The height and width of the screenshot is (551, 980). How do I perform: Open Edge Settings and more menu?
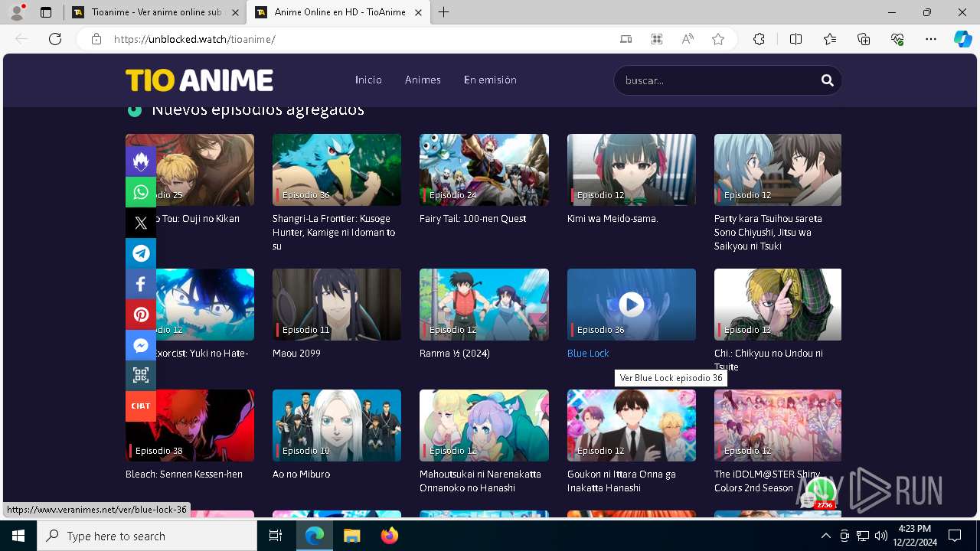tap(931, 39)
